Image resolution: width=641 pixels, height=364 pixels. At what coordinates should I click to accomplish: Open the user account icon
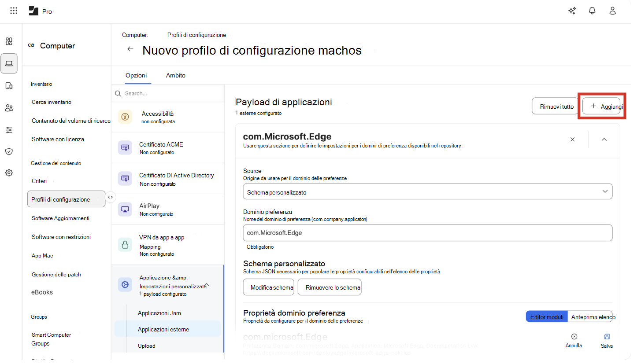pyautogui.click(x=612, y=11)
